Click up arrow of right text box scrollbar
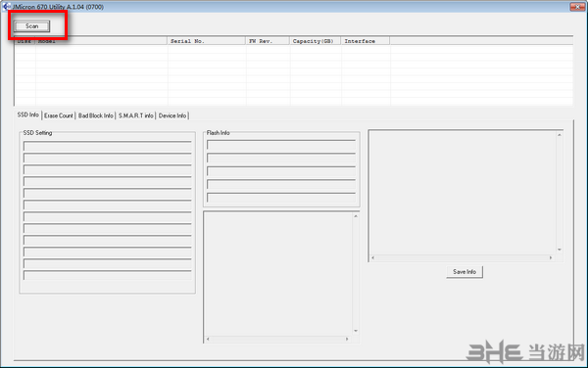 (x=560, y=135)
